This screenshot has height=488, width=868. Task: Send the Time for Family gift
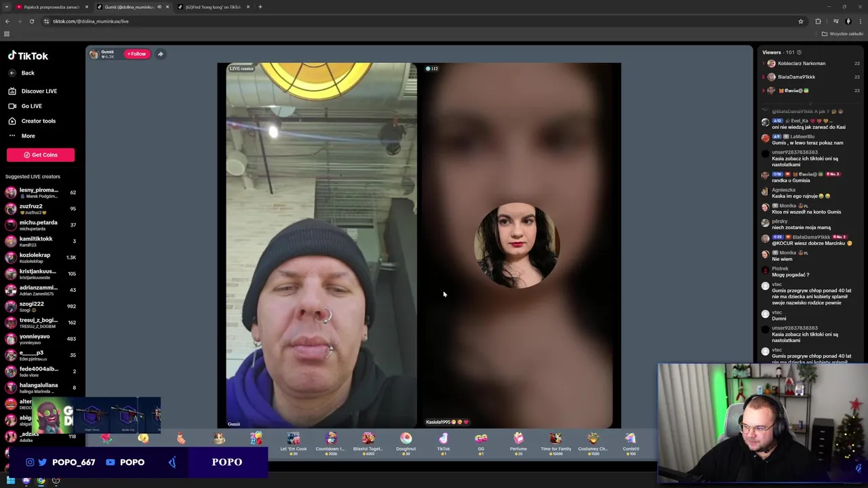click(555, 443)
